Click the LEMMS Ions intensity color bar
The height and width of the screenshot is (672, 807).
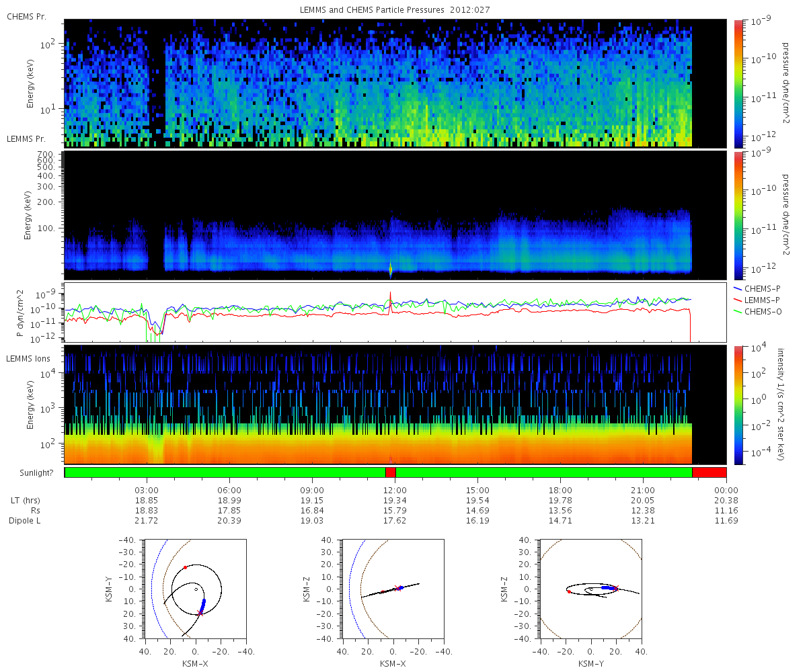738,405
